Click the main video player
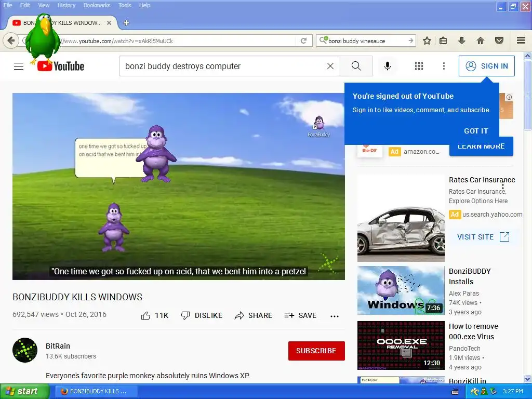 [x=179, y=187]
